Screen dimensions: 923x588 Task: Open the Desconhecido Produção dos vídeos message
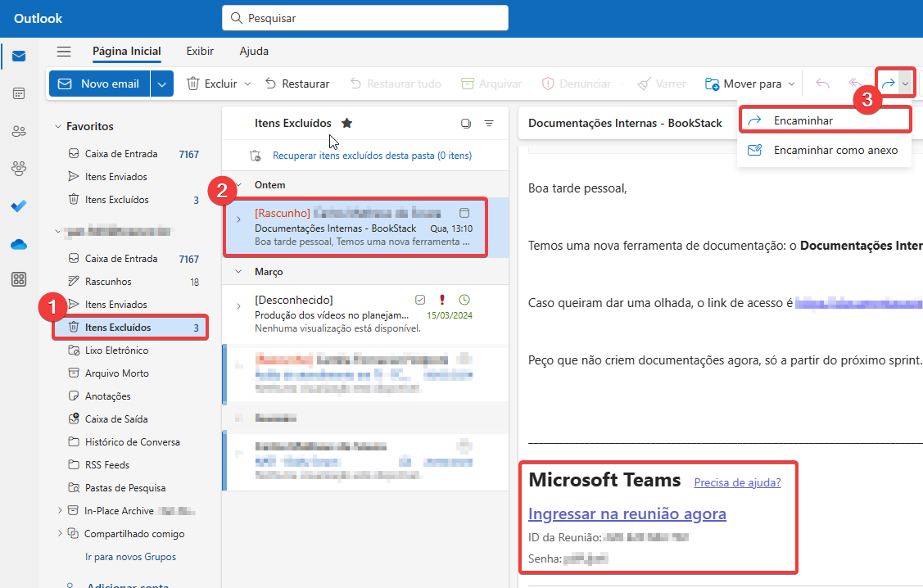pos(365,314)
